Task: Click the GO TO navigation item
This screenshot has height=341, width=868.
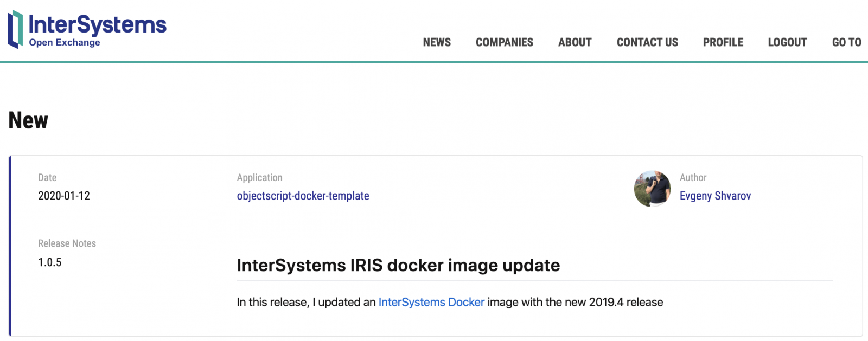Action: [x=847, y=42]
